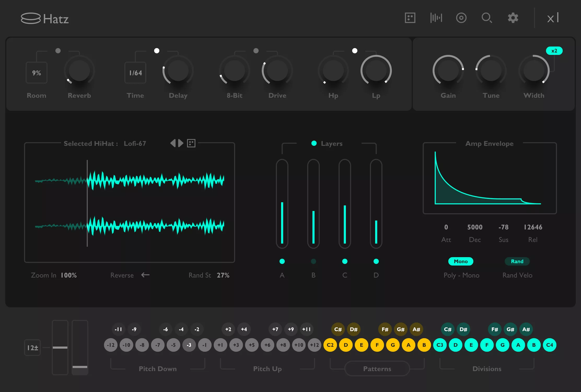Click the Patterns section label
Screen dimensions: 581x392
tap(377, 369)
